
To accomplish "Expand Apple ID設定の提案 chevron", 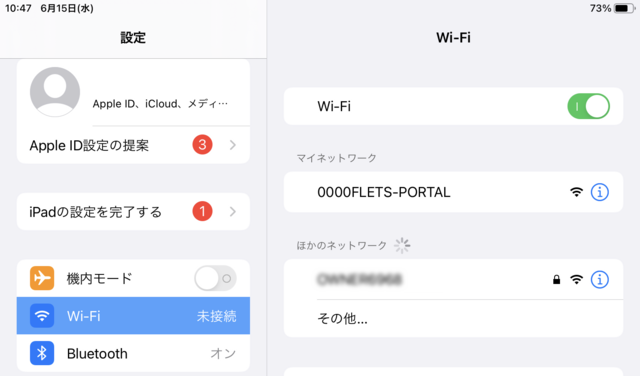I will click(233, 145).
